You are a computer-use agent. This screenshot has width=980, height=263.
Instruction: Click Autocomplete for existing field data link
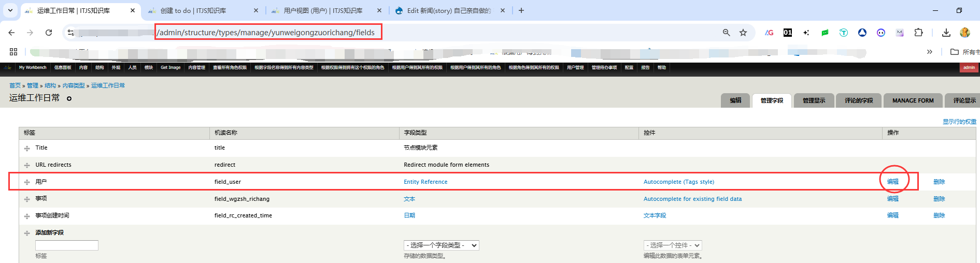tap(692, 199)
